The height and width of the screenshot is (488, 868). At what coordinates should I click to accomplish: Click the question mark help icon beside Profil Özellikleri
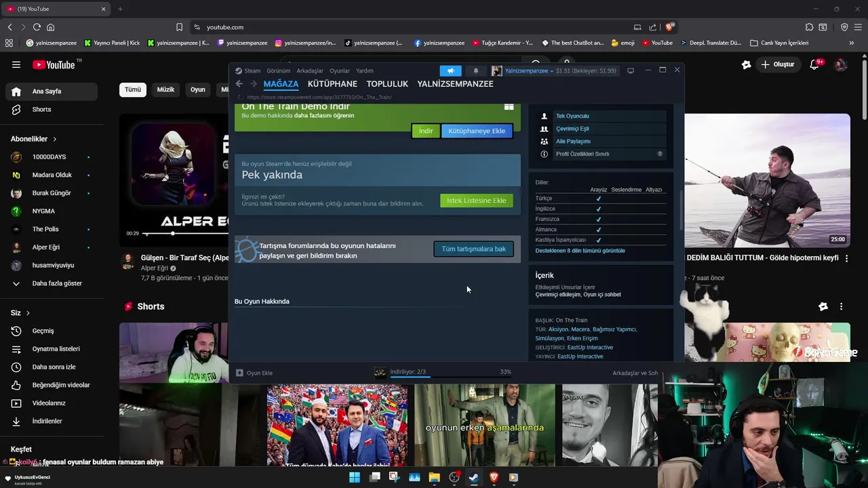tap(660, 154)
